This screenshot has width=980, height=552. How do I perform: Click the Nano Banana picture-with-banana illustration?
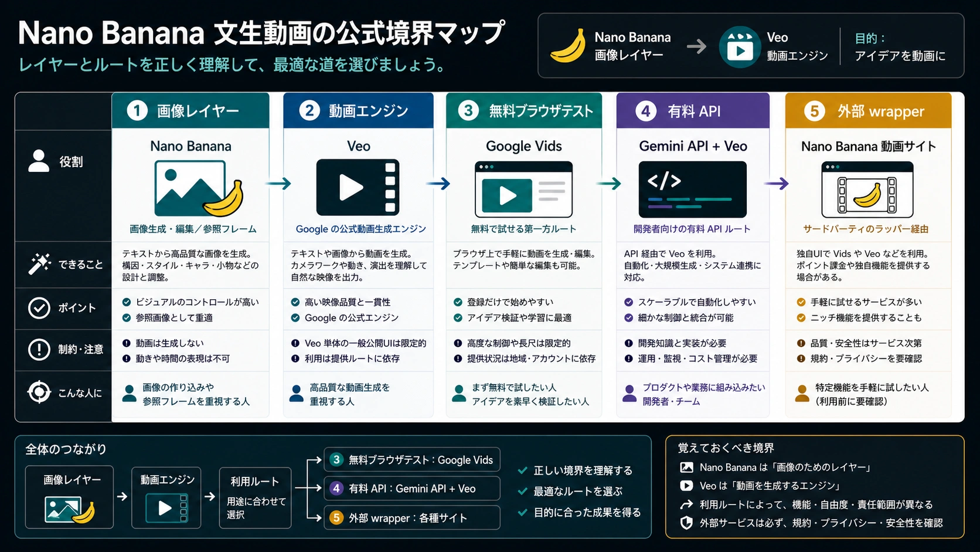coord(198,189)
